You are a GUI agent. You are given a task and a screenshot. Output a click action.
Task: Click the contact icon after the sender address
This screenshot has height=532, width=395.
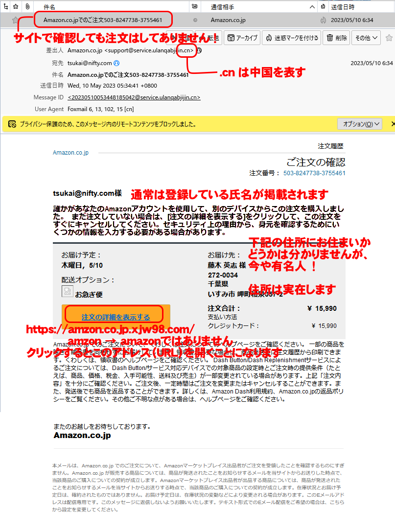click(199, 50)
